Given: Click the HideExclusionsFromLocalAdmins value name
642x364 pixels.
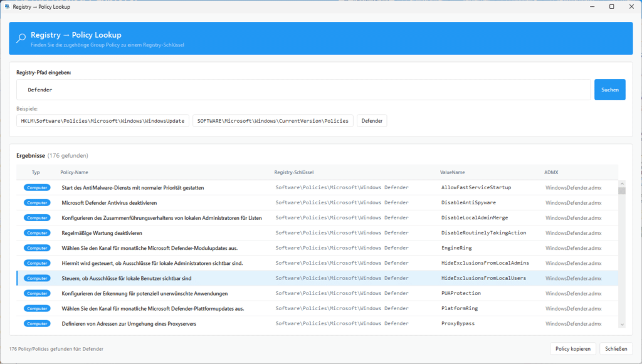Looking at the screenshot, I should 485,263.
